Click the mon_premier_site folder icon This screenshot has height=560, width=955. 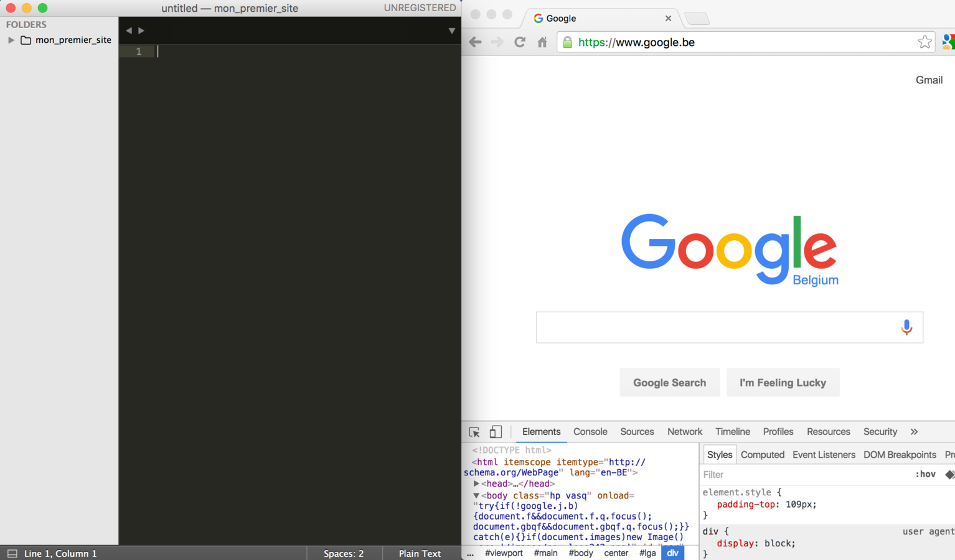(26, 40)
